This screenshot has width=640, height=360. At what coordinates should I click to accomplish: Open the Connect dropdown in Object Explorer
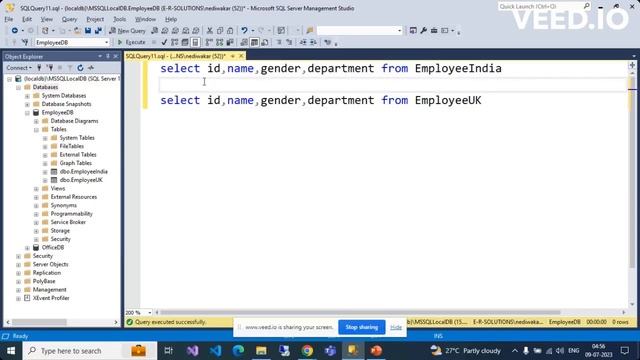(19, 68)
